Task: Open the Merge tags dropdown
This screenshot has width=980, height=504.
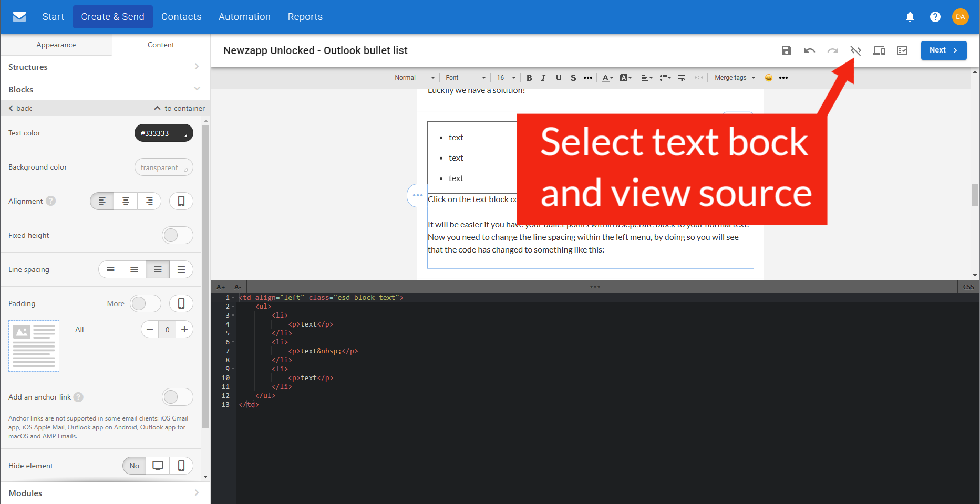Action: click(734, 78)
